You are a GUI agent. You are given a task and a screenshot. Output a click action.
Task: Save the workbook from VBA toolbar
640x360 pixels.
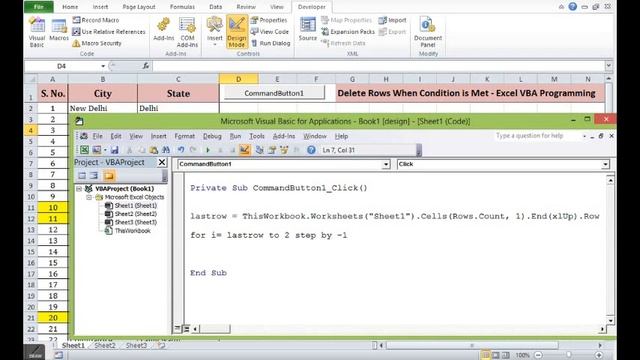point(115,150)
